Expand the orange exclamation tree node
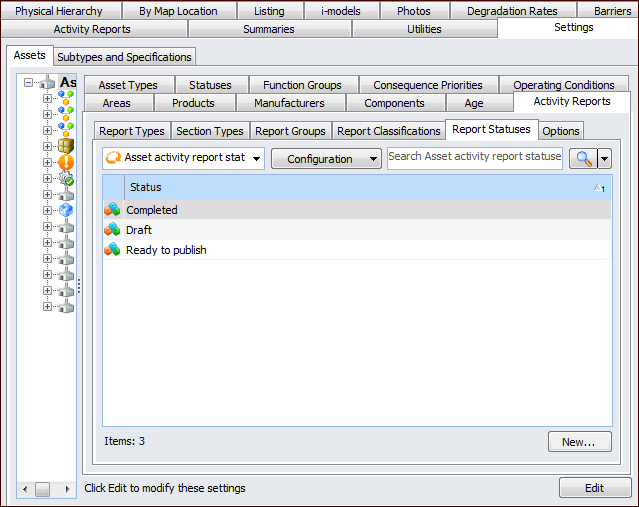The image size is (639, 507). point(47,162)
